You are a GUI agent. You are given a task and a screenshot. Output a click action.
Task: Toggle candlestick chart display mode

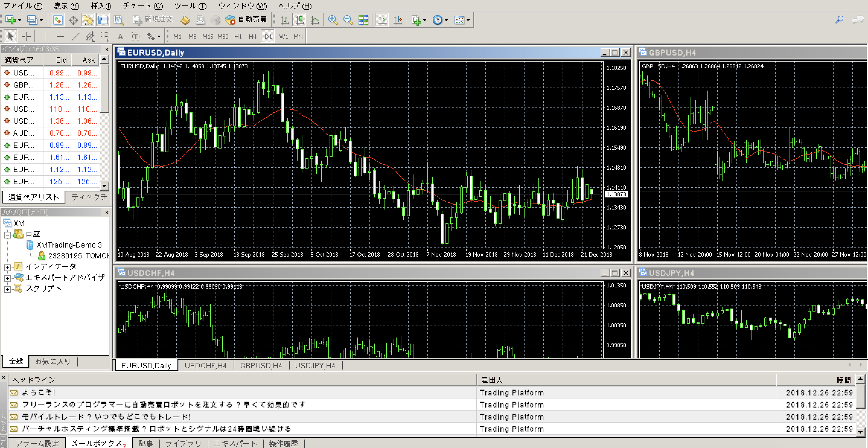(x=300, y=20)
